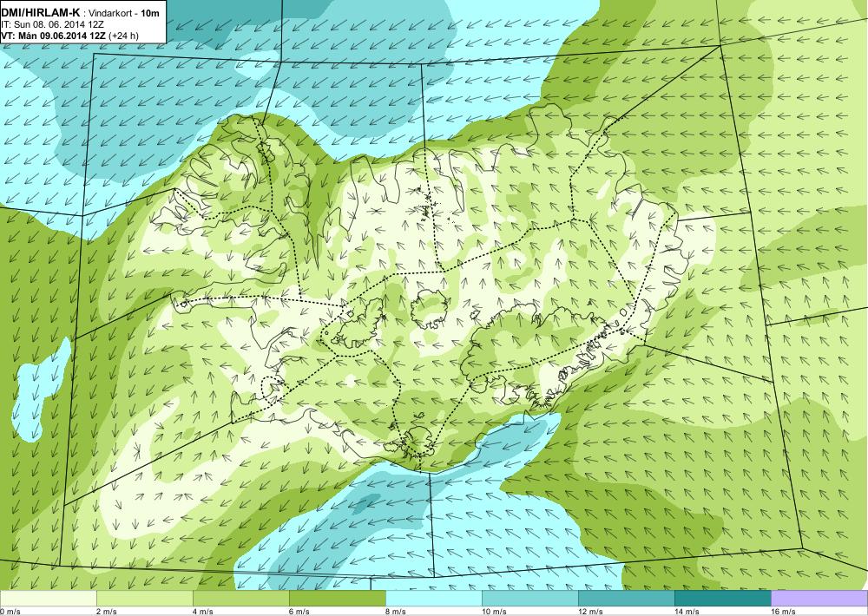Screen dimensions: 868x616
Task: Click the purple 16 m/s legend swatch
Action: (x=819, y=599)
